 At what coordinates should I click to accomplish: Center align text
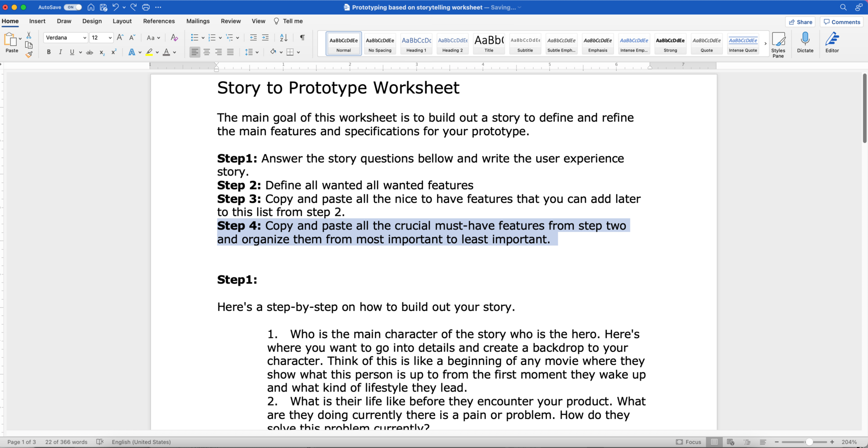(x=207, y=52)
